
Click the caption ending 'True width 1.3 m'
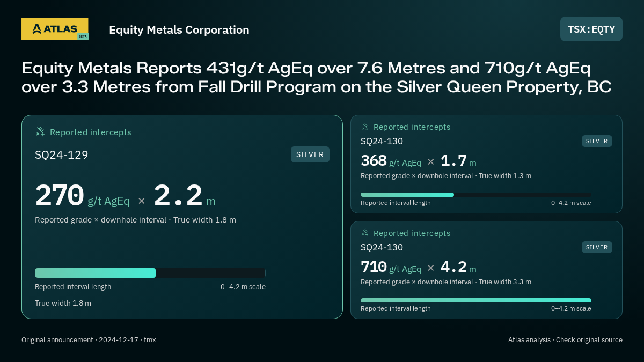pyautogui.click(x=446, y=176)
